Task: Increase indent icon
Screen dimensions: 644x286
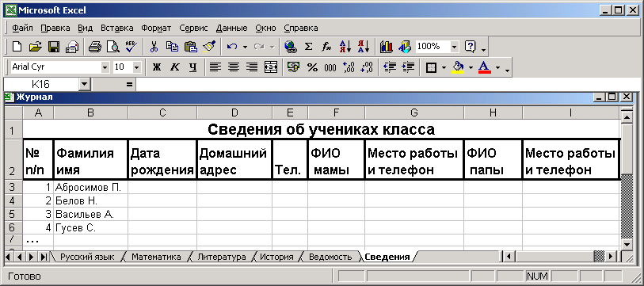Action: click(407, 67)
